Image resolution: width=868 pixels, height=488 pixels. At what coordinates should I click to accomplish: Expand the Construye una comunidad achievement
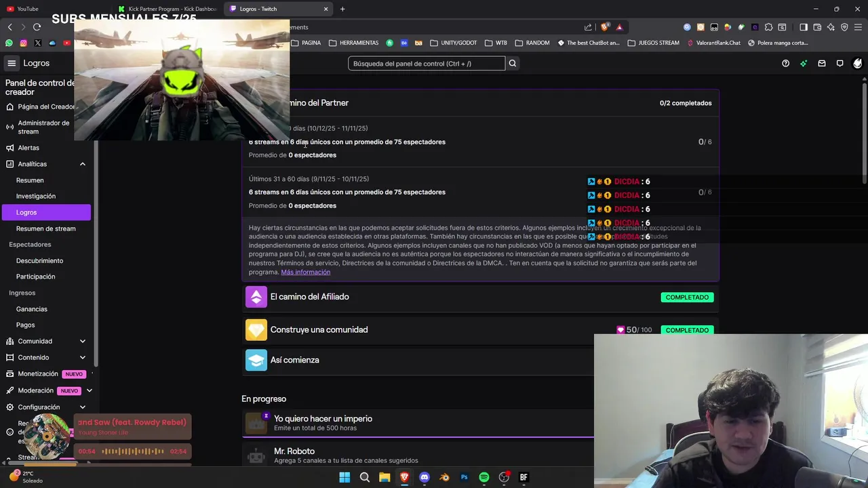pos(480,330)
